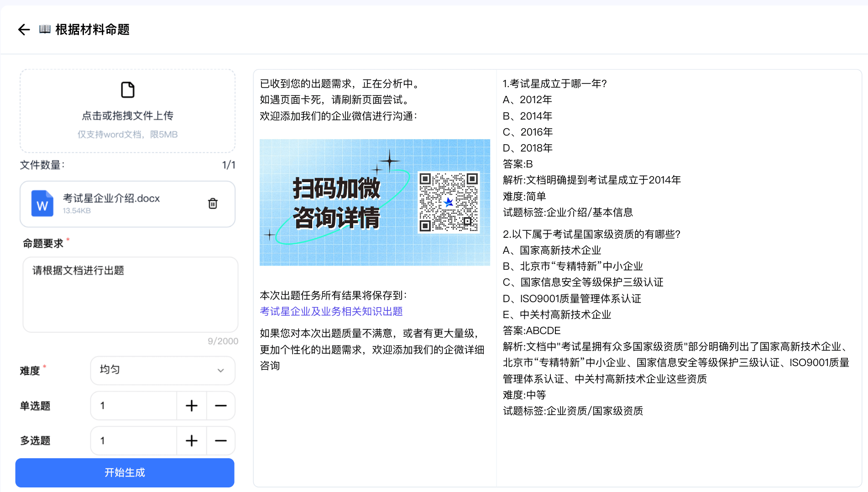Open the 难度 difficulty dropdown
This screenshot has height=492, width=868.
click(162, 371)
